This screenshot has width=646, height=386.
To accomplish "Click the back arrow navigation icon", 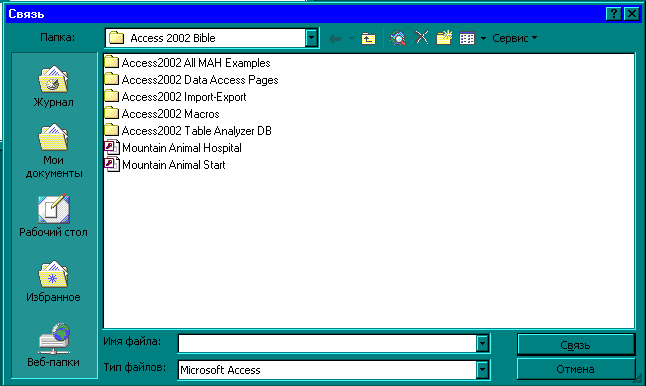I will click(x=335, y=39).
